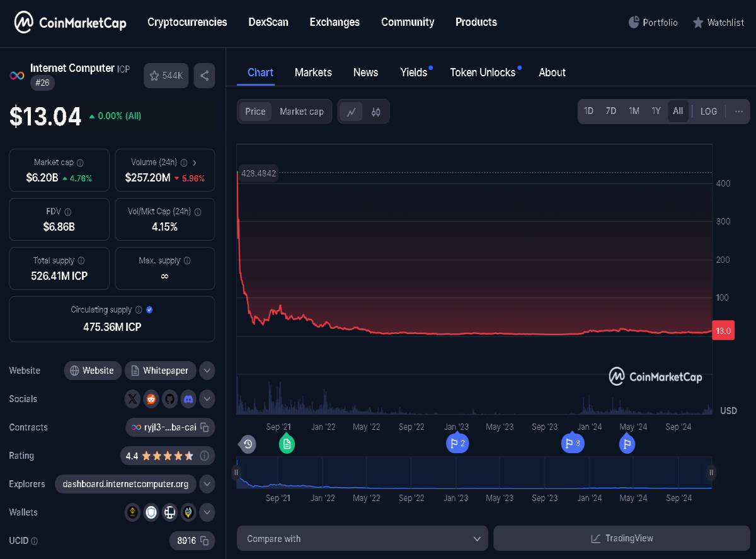This screenshot has width=756, height=559.
Task: Open the Cryptocurrencies menu
Action: 187,22
